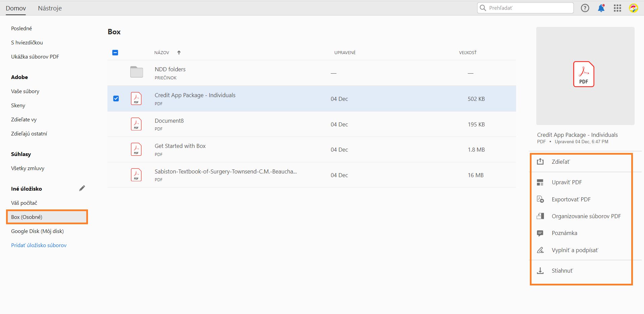Screen dimensions: 644x314
Task: Click the PDF icon of Credit App Package
Action: (136, 99)
